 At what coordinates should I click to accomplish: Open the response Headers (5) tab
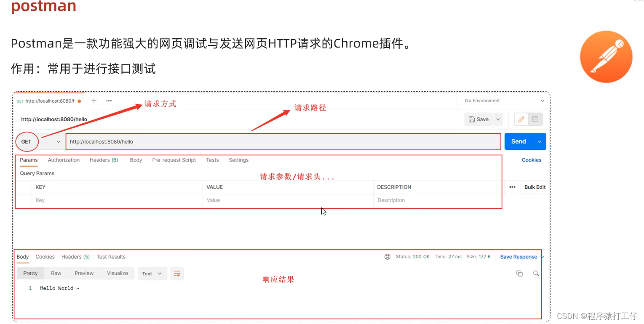(x=75, y=257)
